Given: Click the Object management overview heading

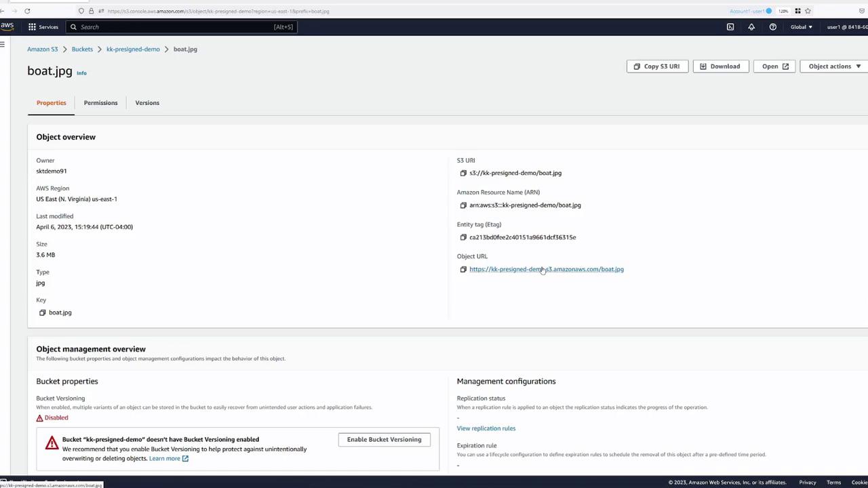Looking at the screenshot, I should point(91,349).
